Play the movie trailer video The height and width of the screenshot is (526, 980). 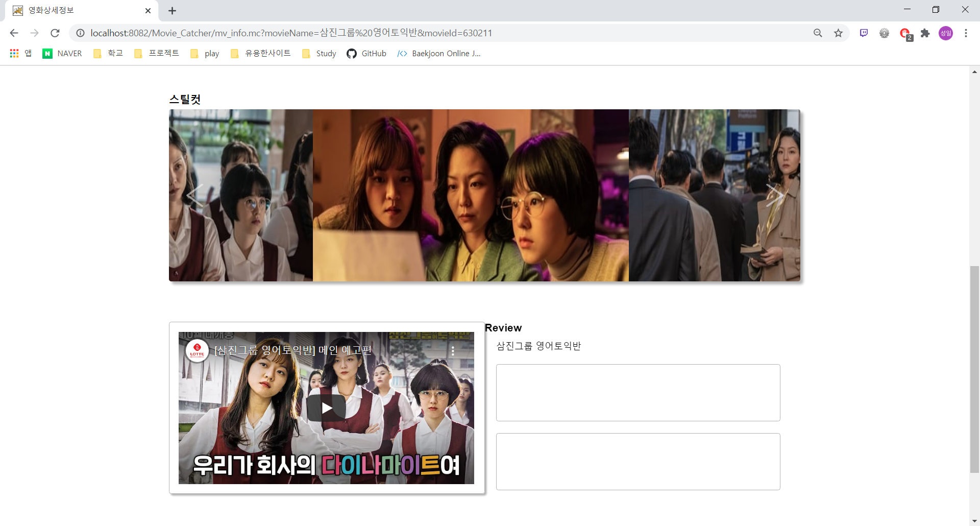pyautogui.click(x=326, y=408)
